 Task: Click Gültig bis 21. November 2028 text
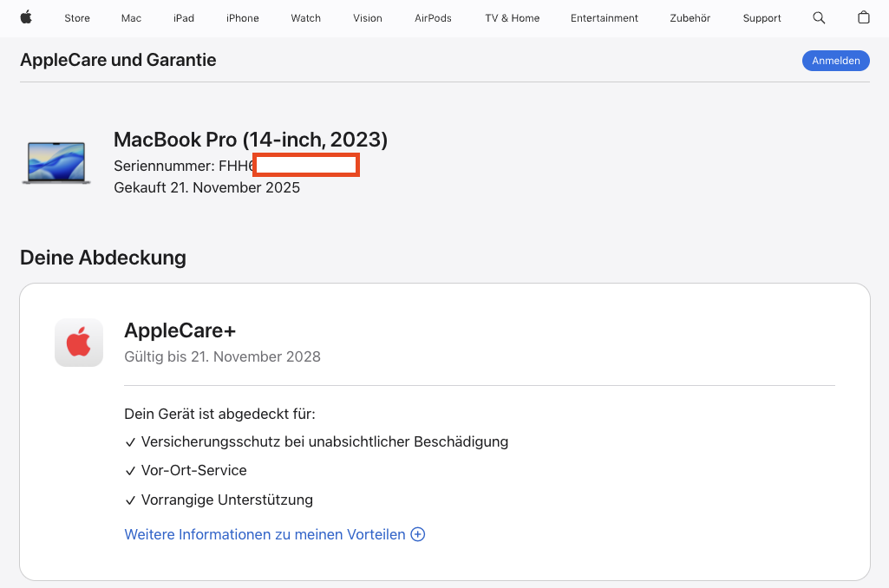click(222, 356)
